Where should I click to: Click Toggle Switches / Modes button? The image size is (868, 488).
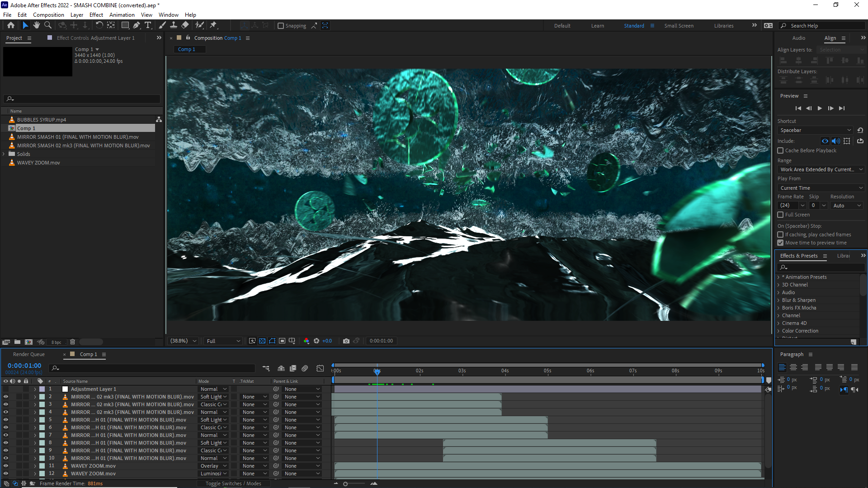click(233, 483)
